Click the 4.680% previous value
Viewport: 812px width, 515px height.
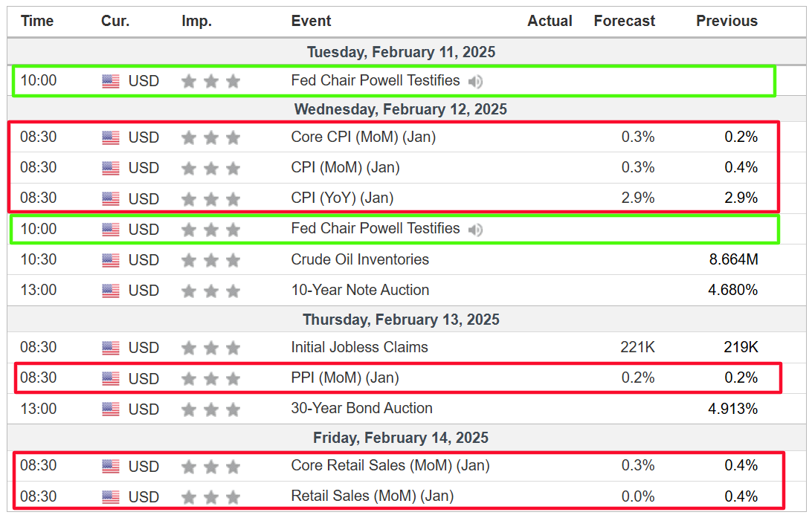(x=733, y=290)
